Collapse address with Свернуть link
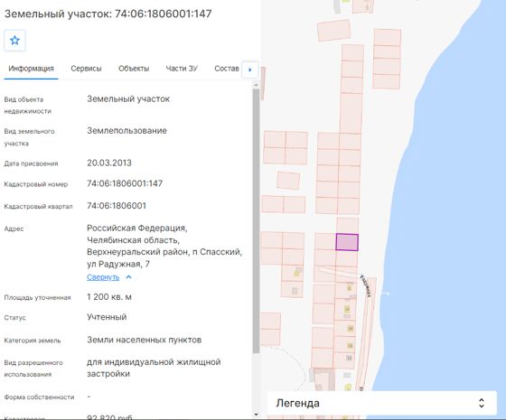 (x=103, y=277)
